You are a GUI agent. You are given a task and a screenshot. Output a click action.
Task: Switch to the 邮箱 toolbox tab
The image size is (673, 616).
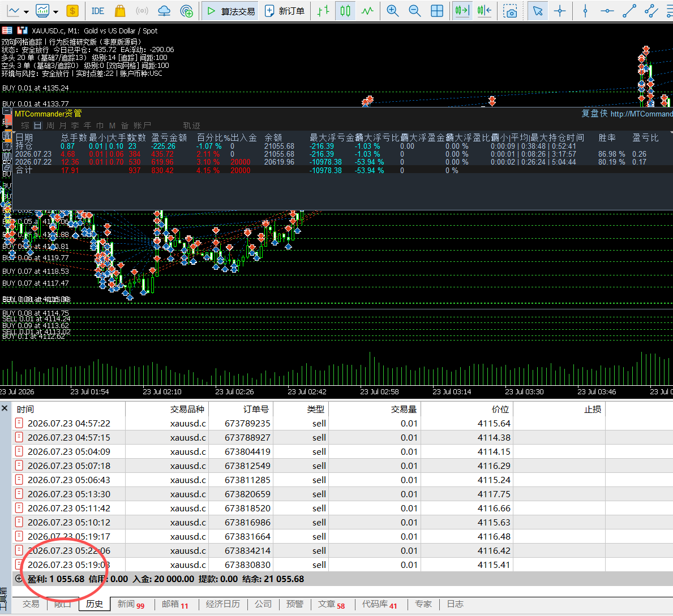[175, 604]
